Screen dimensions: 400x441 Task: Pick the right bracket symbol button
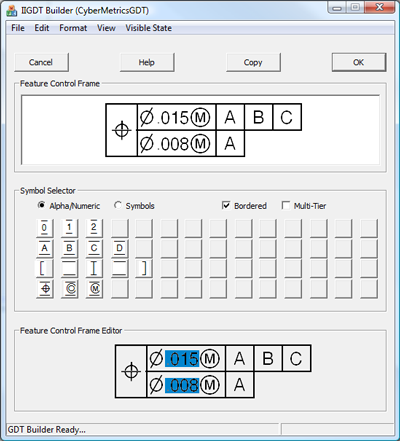[144, 268]
